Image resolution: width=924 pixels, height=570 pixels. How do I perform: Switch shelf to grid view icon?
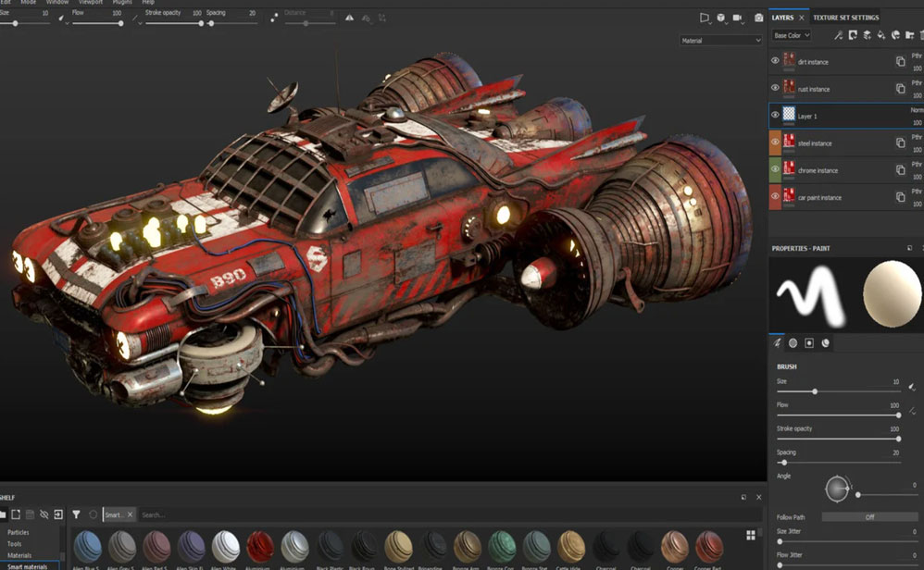pos(750,534)
